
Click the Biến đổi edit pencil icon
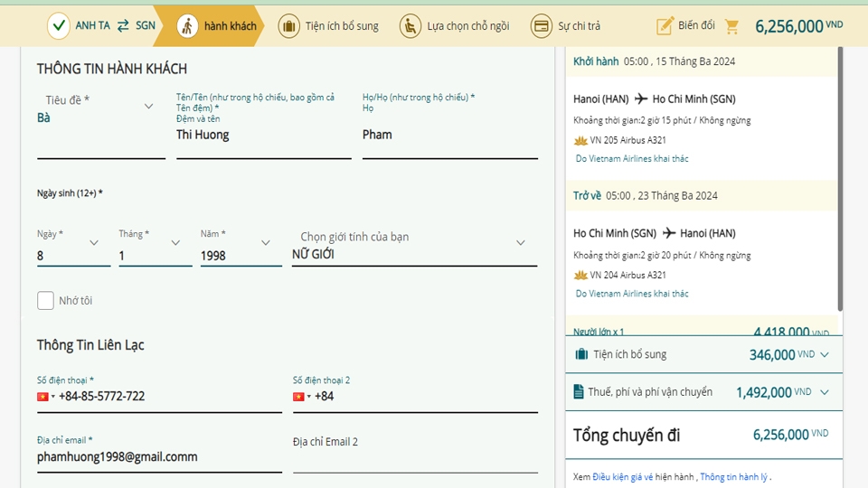pyautogui.click(x=665, y=25)
